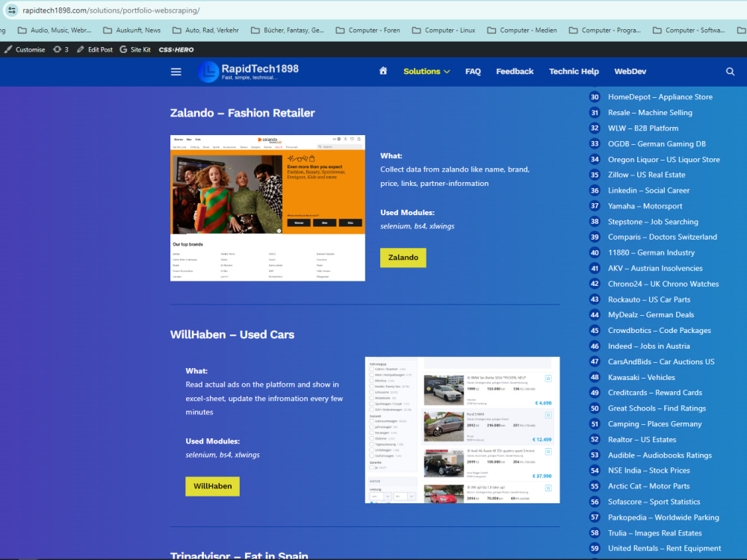Go to the home icon

383,71
